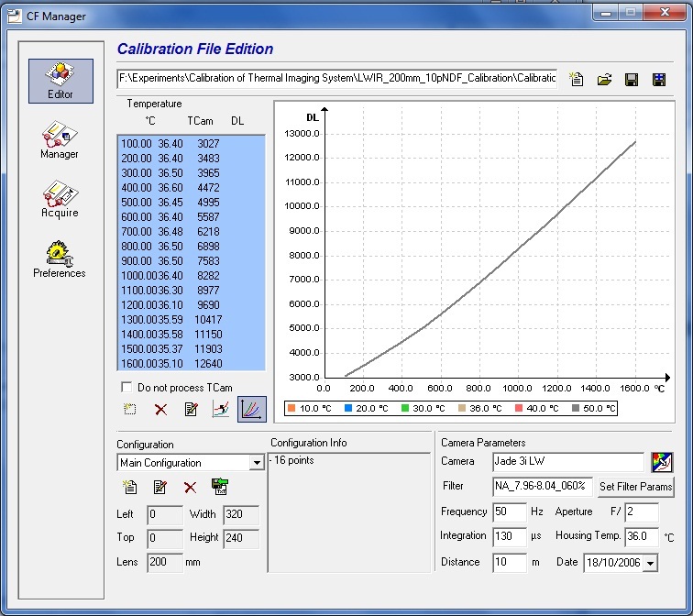Toggle the calibration curves graph button
693x616 pixels.
click(251, 410)
